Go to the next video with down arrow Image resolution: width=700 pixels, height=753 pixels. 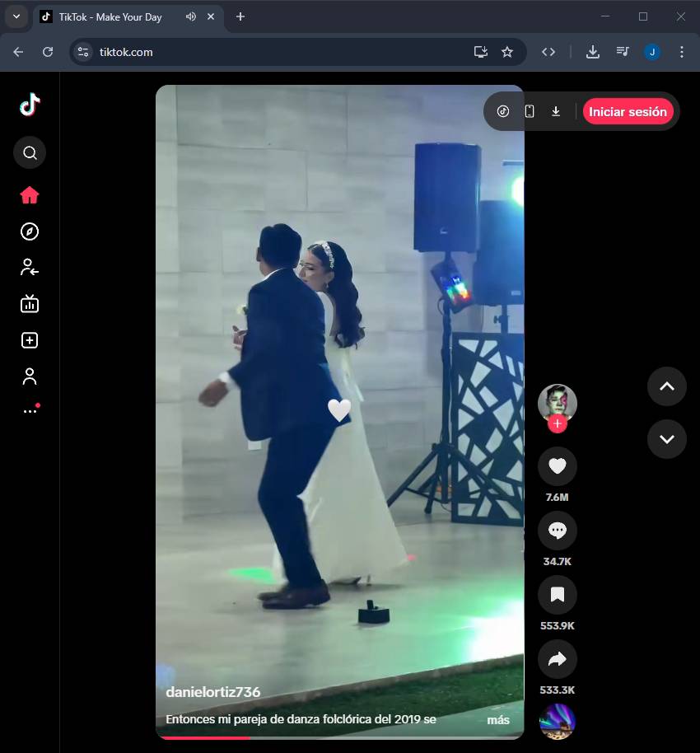pyautogui.click(x=666, y=439)
